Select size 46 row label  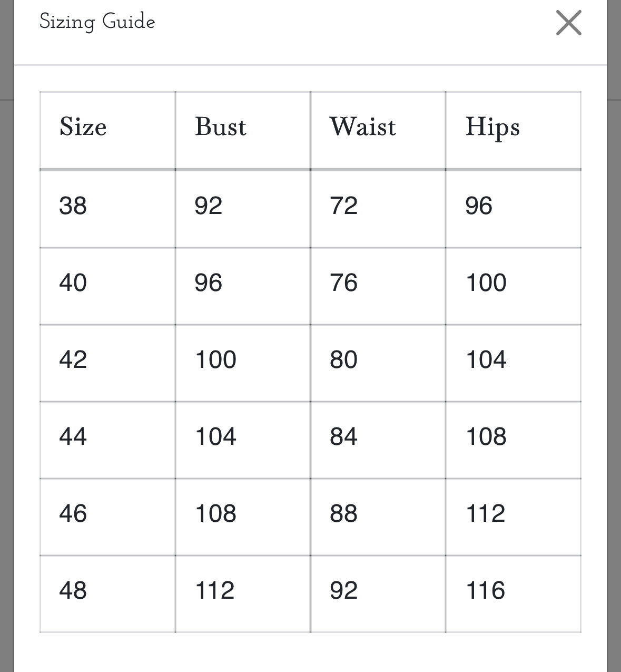[73, 513]
